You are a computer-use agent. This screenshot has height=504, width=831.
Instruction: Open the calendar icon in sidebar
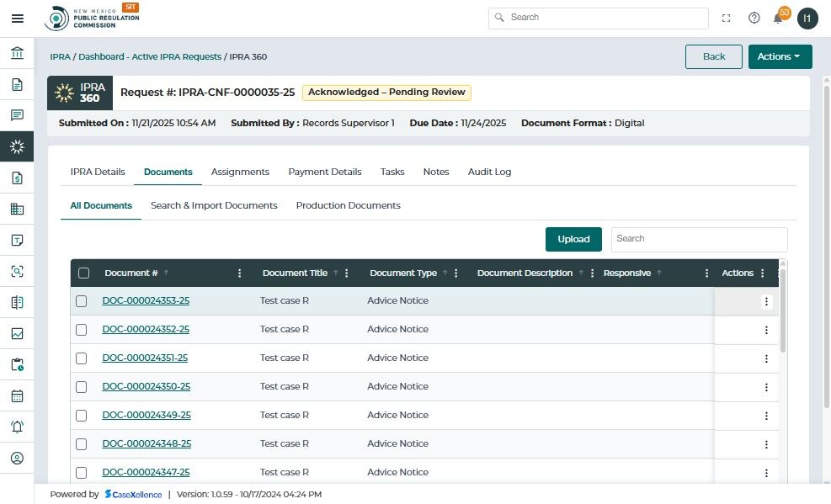pos(17,395)
